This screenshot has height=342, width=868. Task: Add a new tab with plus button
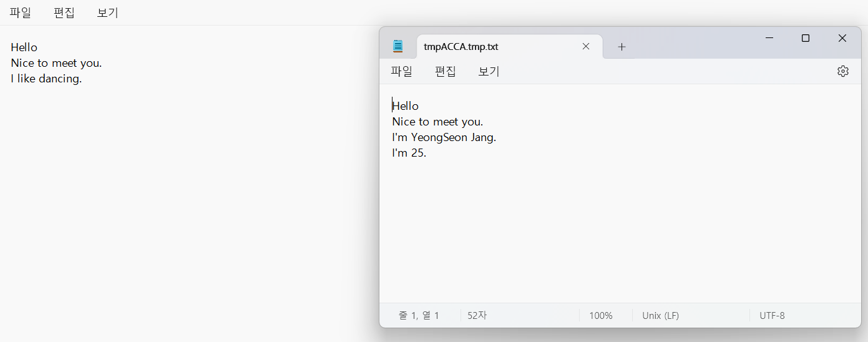click(x=622, y=47)
